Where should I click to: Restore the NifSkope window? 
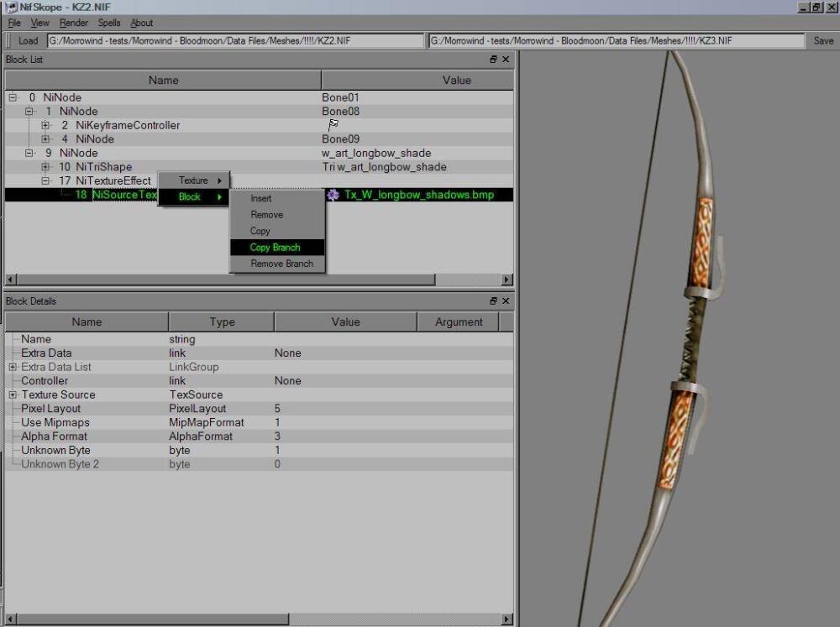[x=816, y=8]
